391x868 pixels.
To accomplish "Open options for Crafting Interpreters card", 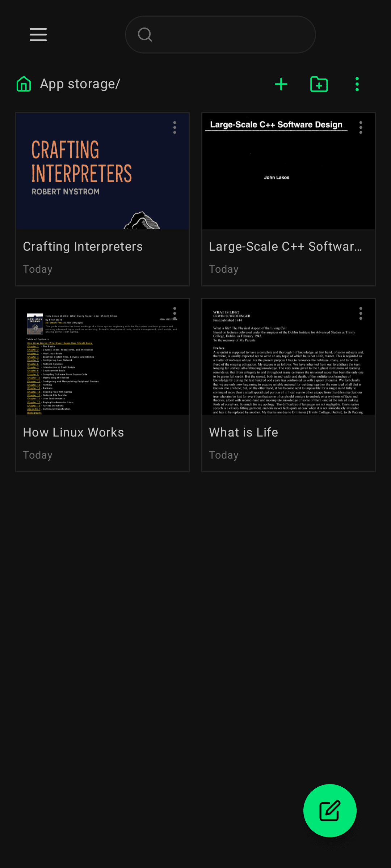I will pos(175,128).
